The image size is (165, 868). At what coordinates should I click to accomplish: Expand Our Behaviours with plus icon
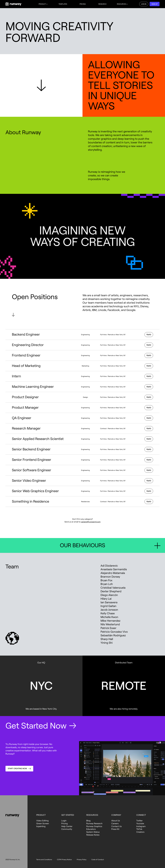[x=157, y=545]
